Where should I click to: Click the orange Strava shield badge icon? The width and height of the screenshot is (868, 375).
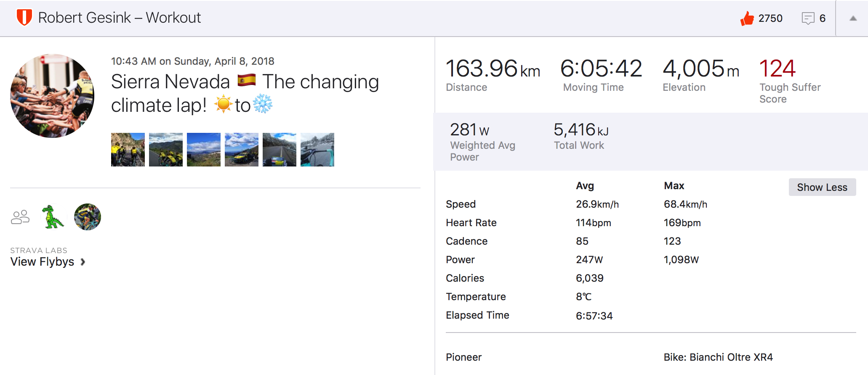pyautogui.click(x=24, y=18)
